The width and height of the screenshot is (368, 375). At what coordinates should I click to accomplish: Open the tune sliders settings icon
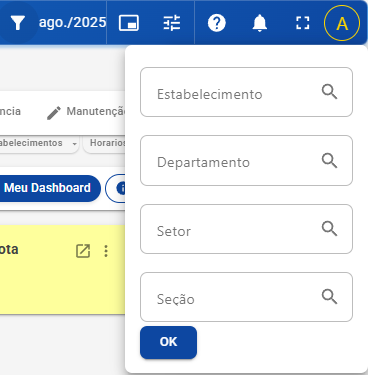172,23
